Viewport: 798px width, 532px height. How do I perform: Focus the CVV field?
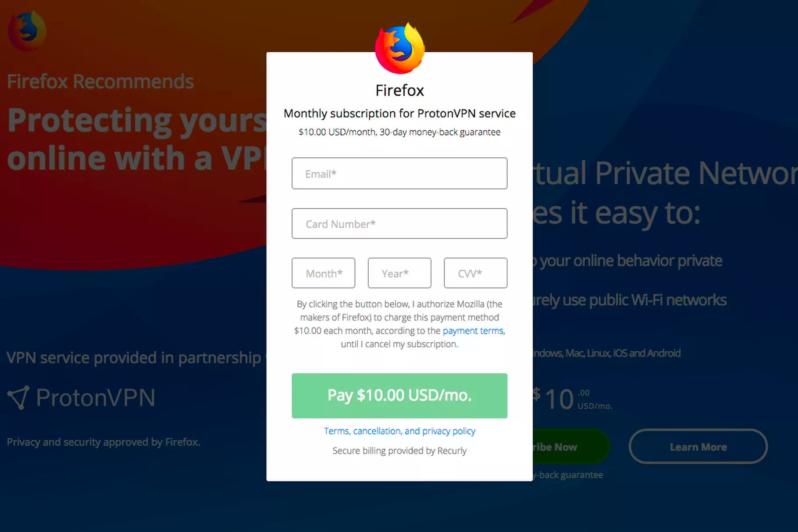476,273
